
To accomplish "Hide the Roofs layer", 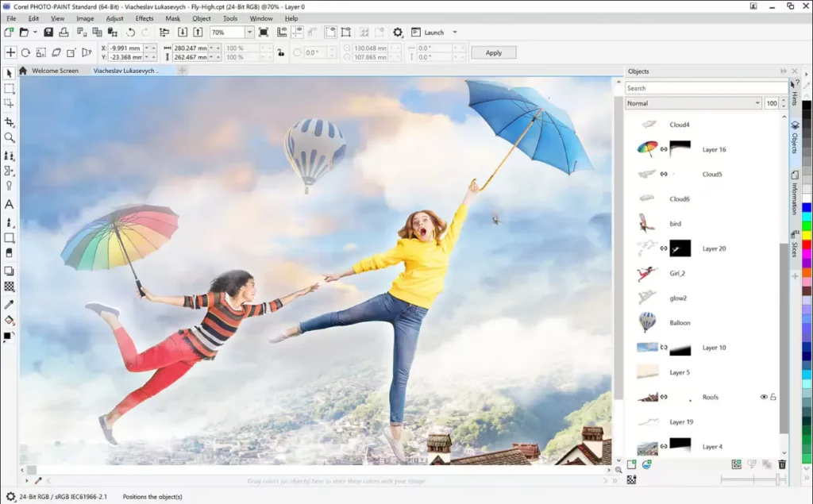I will pyautogui.click(x=764, y=397).
